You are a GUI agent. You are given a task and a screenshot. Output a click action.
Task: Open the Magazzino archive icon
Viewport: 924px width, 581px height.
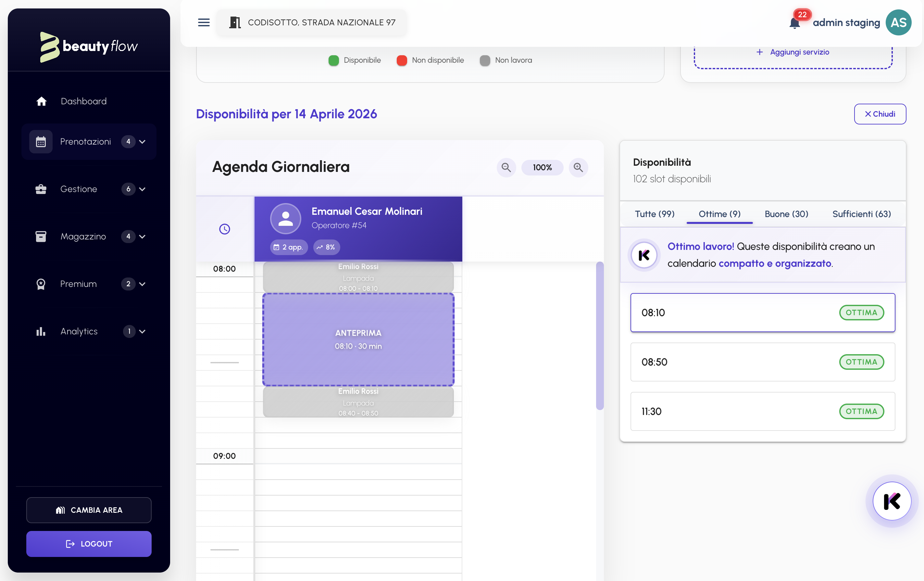[x=40, y=237]
